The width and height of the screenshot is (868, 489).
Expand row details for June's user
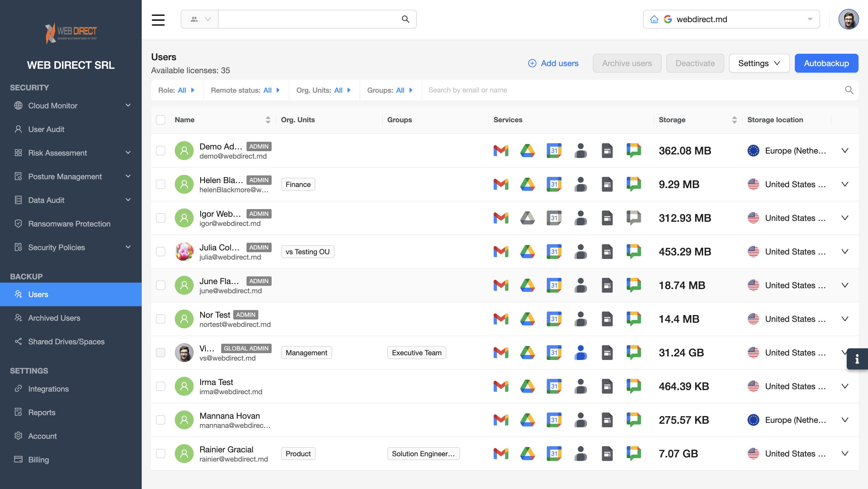[844, 286]
